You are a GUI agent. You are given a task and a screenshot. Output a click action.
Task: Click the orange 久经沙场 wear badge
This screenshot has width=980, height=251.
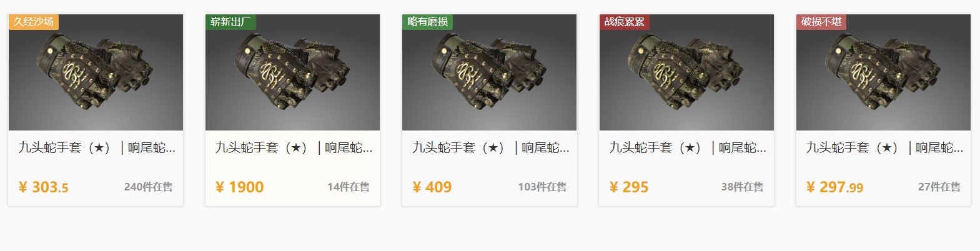34,22
